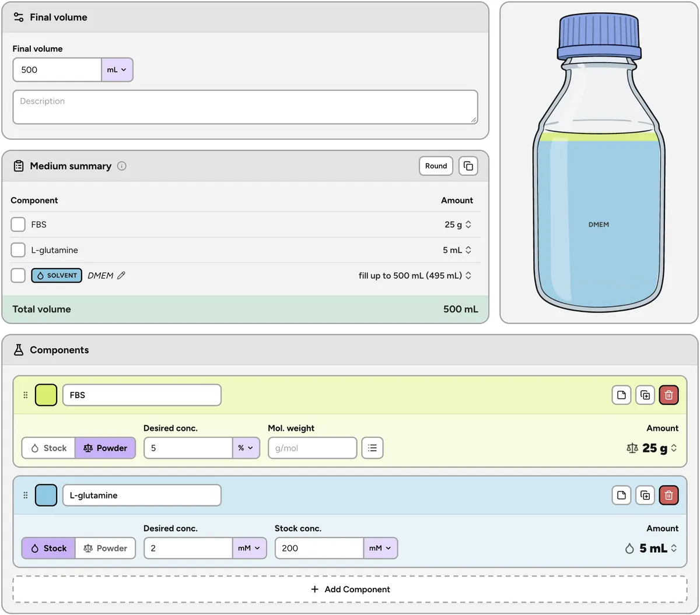Open L-glutamine stock conc. mM unit dropdown

point(380,549)
